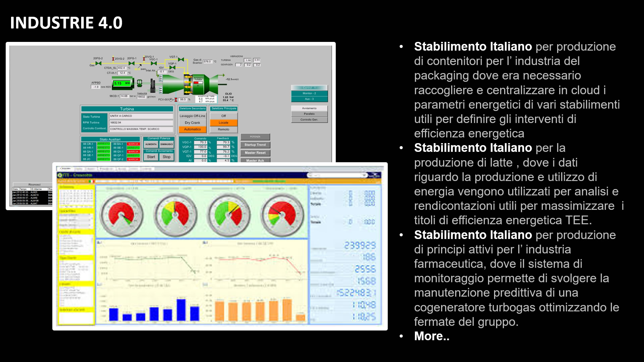Image resolution: width=644 pixels, height=362 pixels.
Task: Click the FCV-001 red control valve
Action: click(x=176, y=100)
